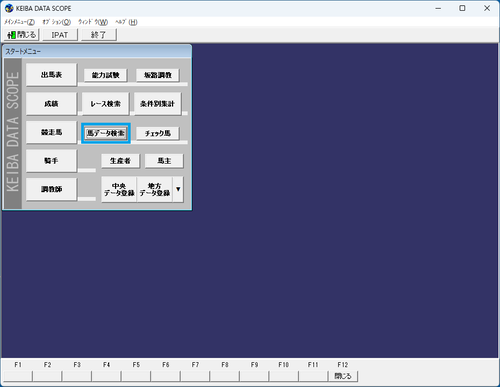Image resolution: width=500 pixels, height=387 pixels.
Task: Expand the ▼ arrow beside 地方データ登録
Action: click(x=178, y=189)
